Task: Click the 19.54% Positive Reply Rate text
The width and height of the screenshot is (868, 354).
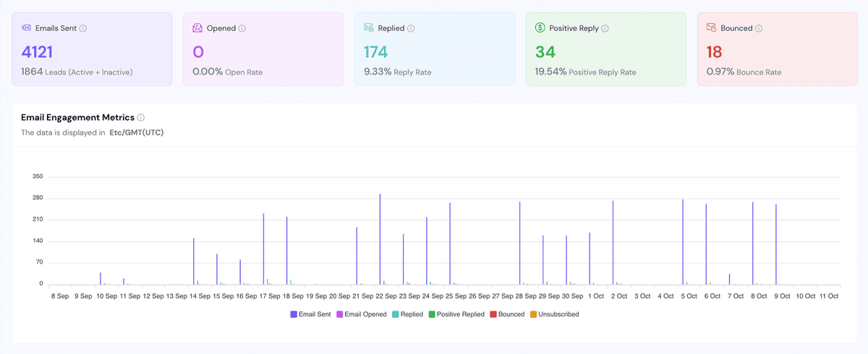Action: (586, 72)
